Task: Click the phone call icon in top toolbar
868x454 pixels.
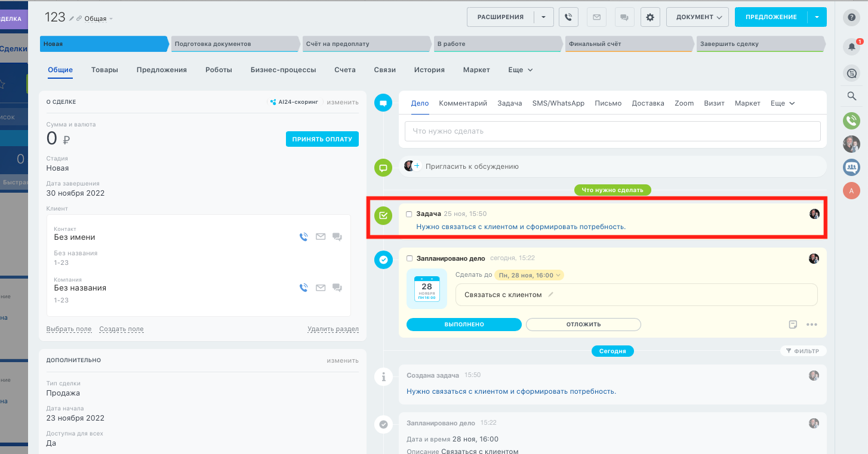Action: point(568,17)
